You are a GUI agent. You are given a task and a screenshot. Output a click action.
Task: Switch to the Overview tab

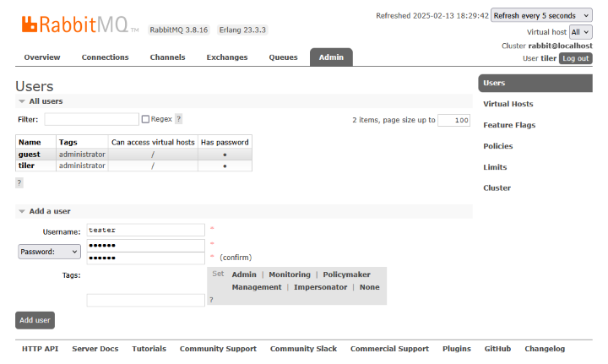[x=42, y=57]
